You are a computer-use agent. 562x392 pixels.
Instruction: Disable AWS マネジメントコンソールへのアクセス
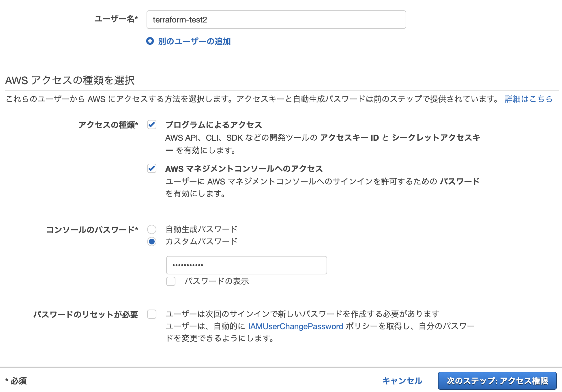pyautogui.click(x=152, y=169)
